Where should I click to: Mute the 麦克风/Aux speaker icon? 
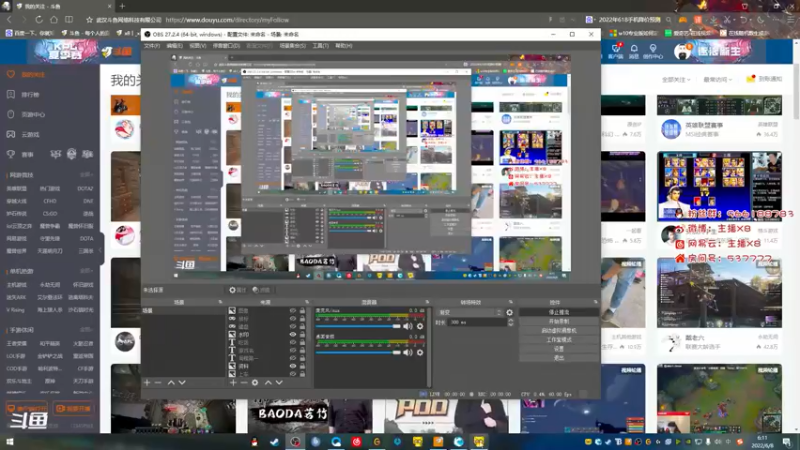click(408, 326)
